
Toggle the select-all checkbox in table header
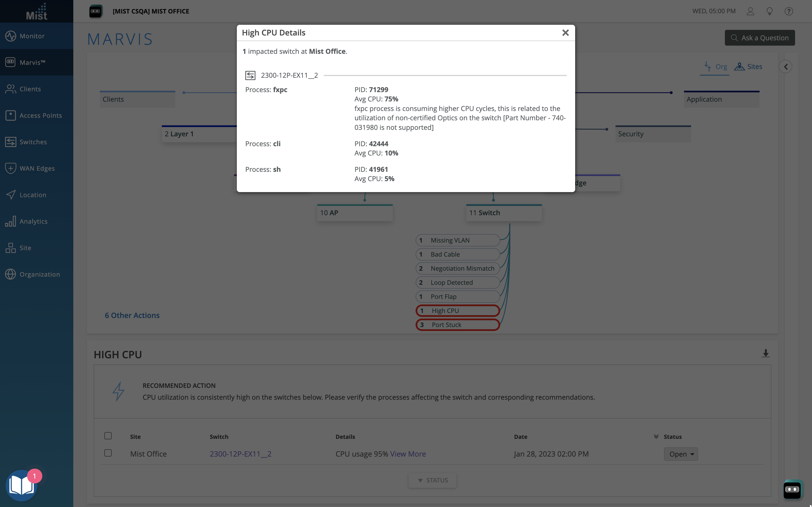coord(108,435)
